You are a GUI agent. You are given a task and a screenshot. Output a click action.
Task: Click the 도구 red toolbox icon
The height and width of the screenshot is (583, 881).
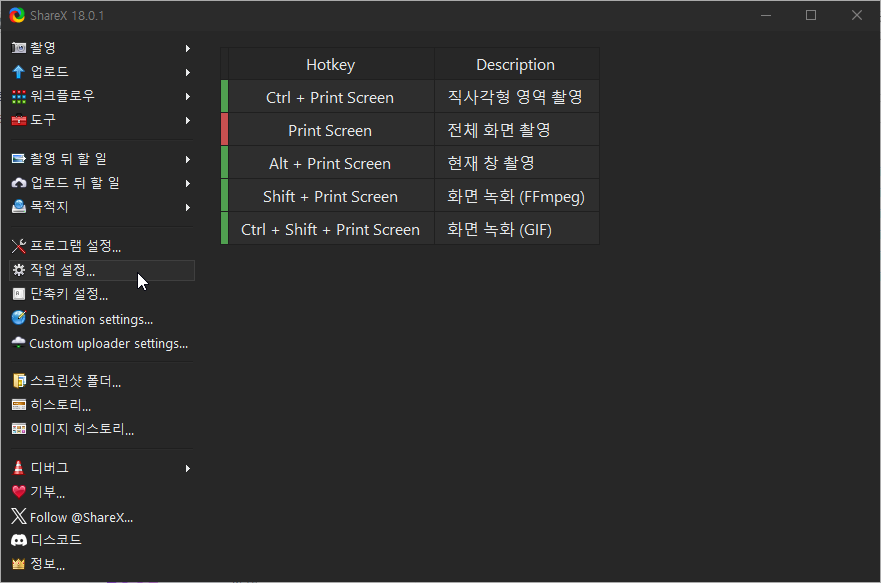(19, 120)
